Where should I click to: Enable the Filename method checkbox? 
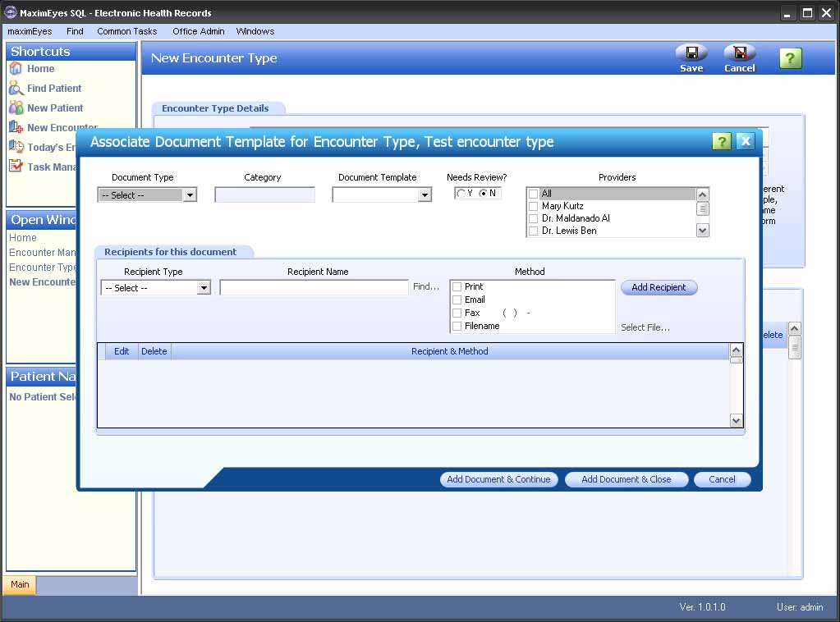point(457,326)
